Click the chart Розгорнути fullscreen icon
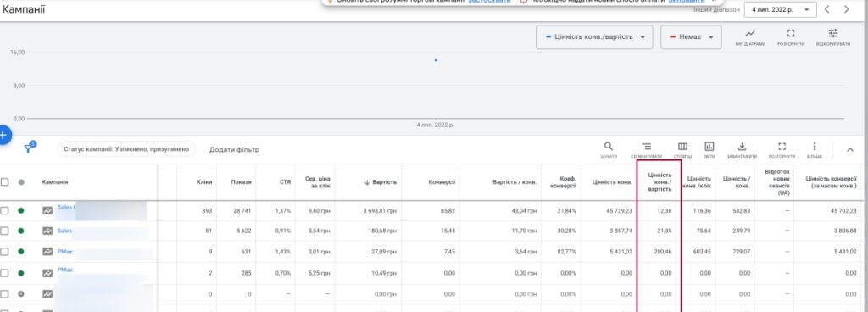The image size is (868, 312). click(x=791, y=34)
